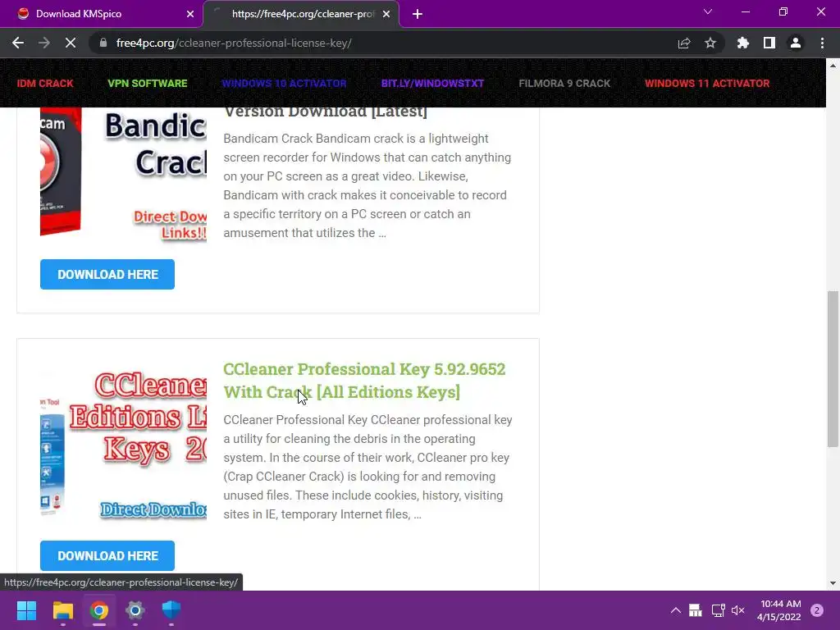Open IDM CRACK menu item
Image resolution: width=840 pixels, height=630 pixels.
click(45, 84)
